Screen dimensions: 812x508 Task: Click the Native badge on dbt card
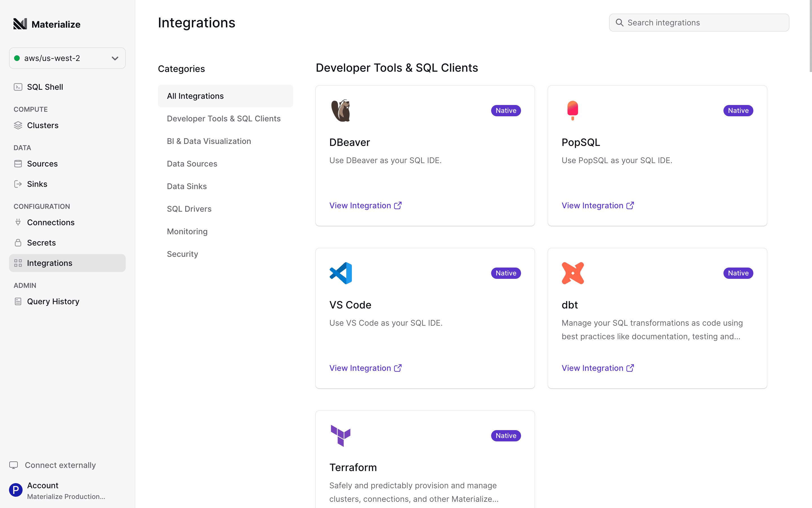[x=738, y=273]
